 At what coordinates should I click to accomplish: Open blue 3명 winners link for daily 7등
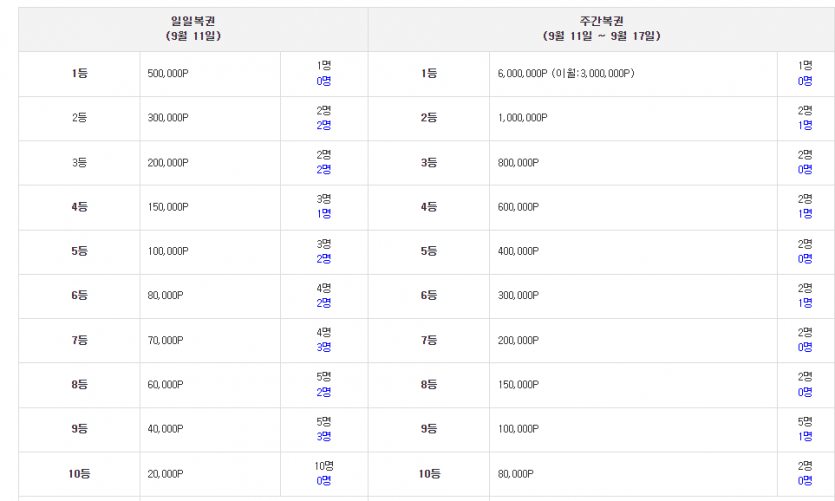coord(324,347)
